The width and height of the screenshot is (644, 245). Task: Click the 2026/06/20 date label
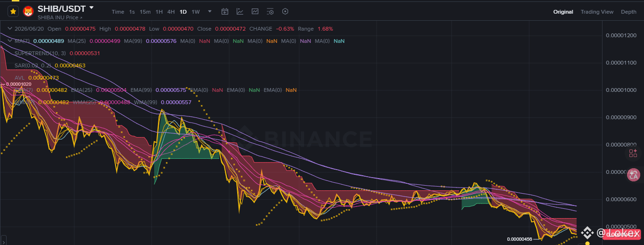click(29, 29)
